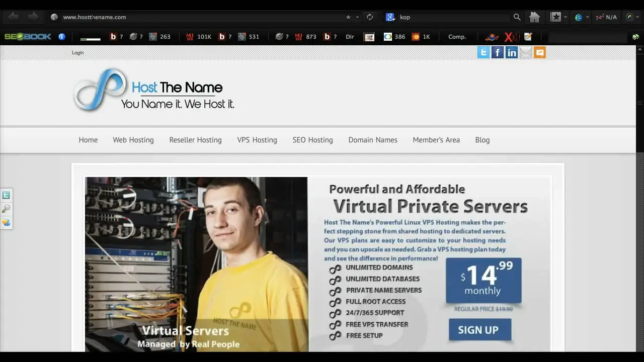
Task: Click the red X icon in SEO toolbar
Action: [511, 37]
